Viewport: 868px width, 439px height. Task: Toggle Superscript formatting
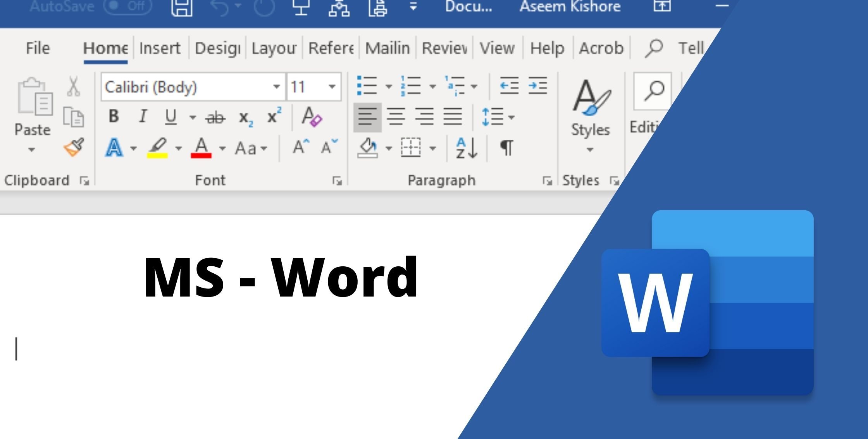(x=274, y=115)
